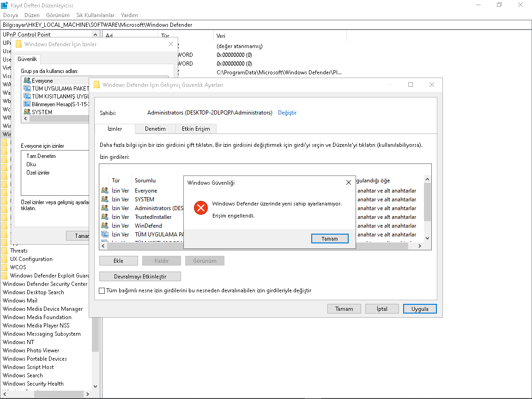Click the user icon of the WinDefend entry
The image size is (532, 399).
point(105,225)
